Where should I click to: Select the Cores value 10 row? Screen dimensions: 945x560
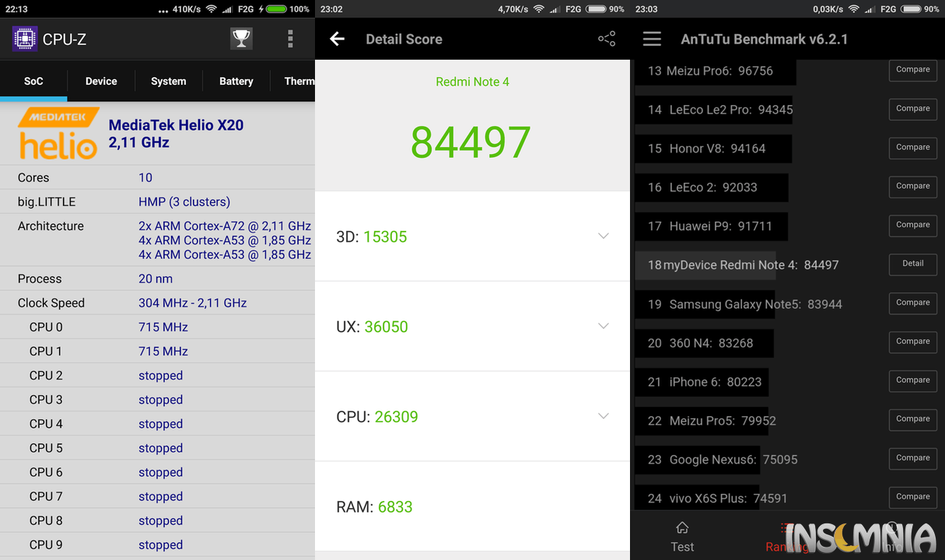pyautogui.click(x=157, y=177)
